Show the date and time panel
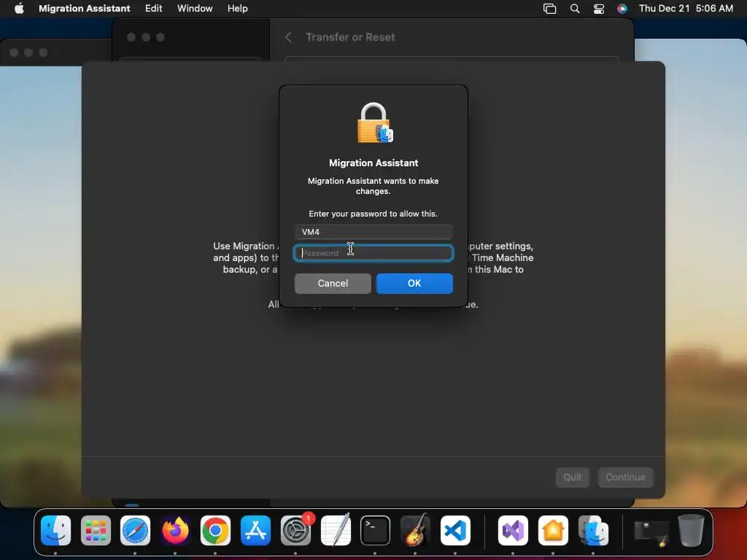 (x=686, y=8)
